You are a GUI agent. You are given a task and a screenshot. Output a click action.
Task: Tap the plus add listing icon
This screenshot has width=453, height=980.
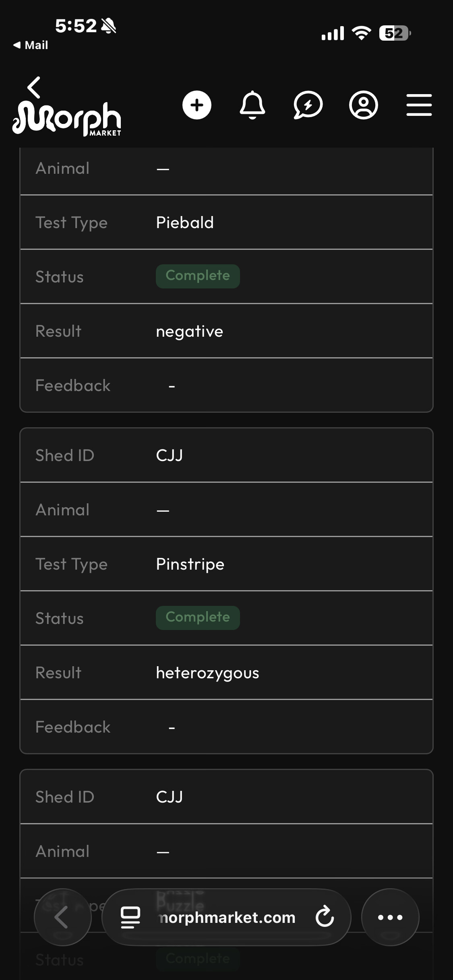tap(197, 105)
